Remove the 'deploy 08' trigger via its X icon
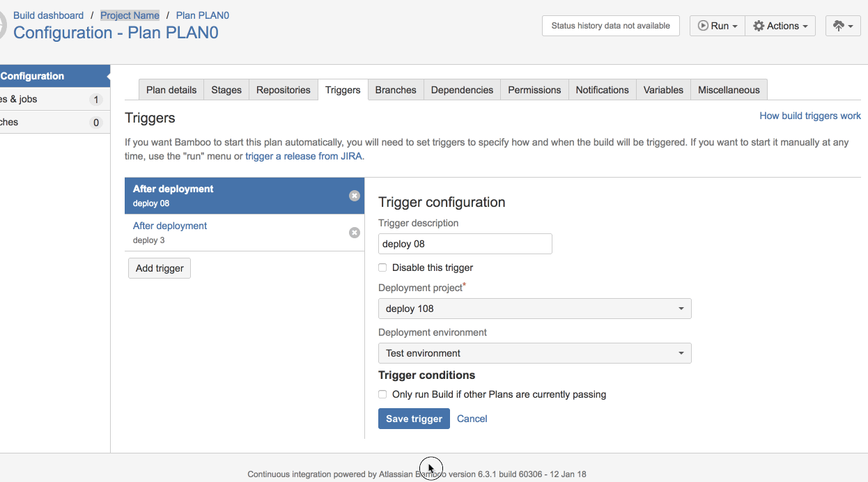The width and height of the screenshot is (868, 482). [x=355, y=196]
